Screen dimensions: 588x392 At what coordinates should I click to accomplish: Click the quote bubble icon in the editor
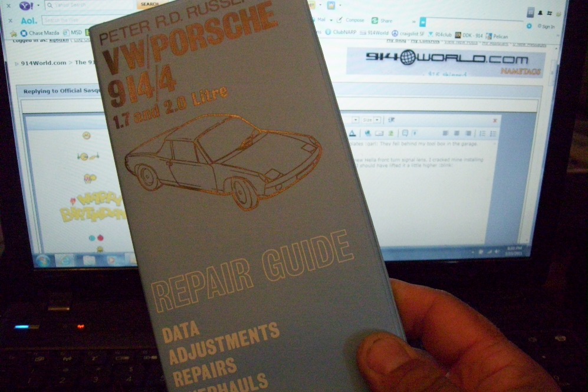click(405, 133)
